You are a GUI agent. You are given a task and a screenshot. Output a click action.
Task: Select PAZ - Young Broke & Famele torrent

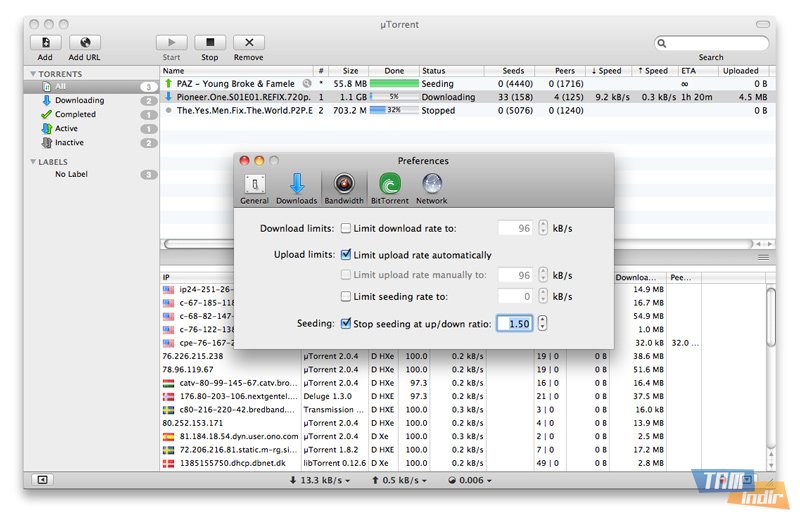point(467,83)
